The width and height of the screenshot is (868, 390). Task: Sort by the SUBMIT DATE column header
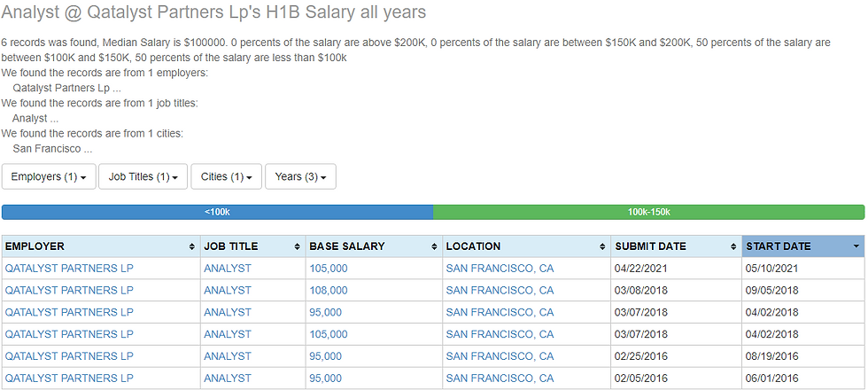[677, 246]
